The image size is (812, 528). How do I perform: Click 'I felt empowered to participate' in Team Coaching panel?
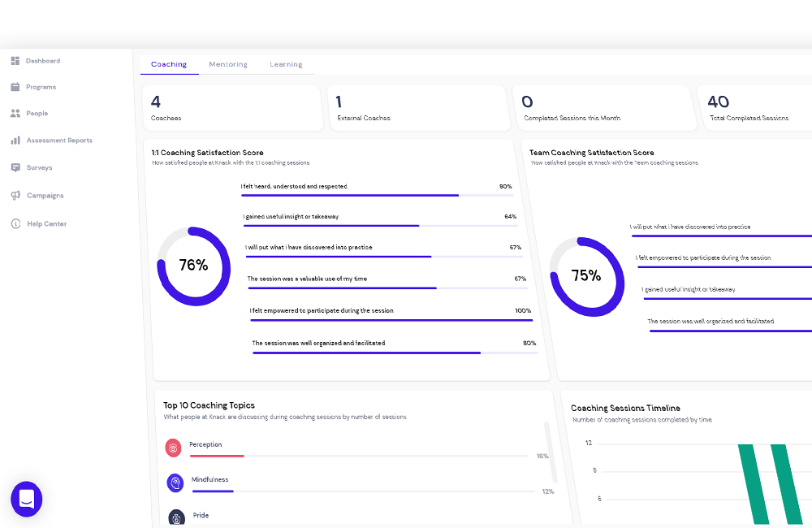click(703, 258)
